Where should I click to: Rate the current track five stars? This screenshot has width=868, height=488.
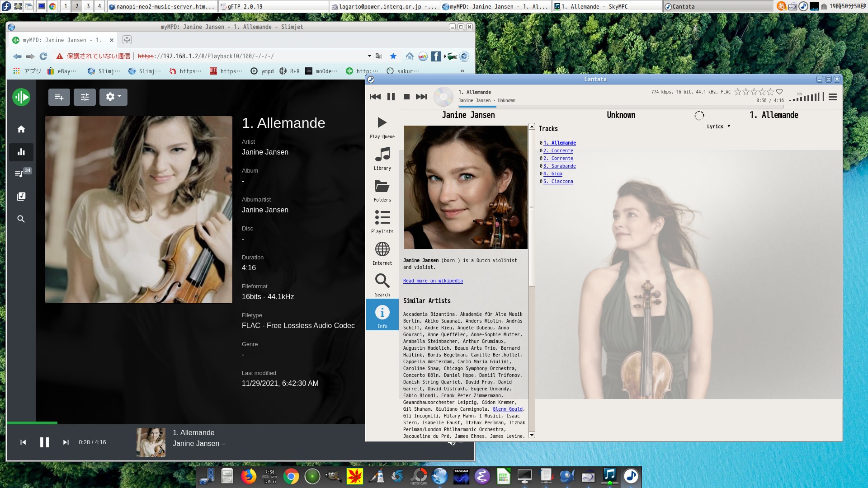pyautogui.click(x=771, y=92)
